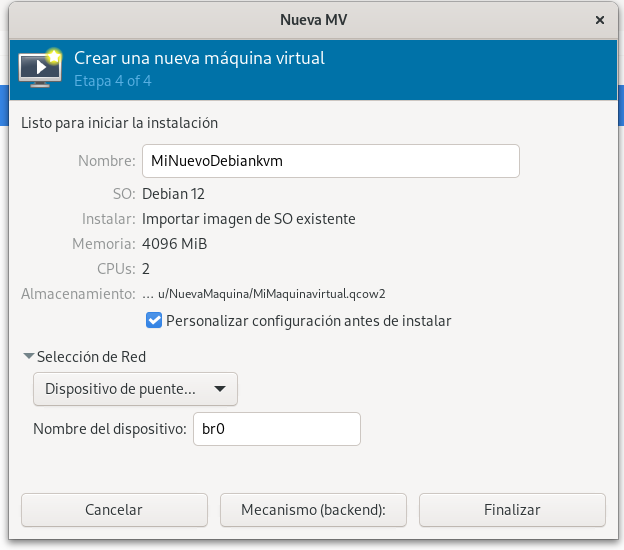Click the Cancelar button
Viewport: 624px width, 550px height.
click(x=114, y=510)
